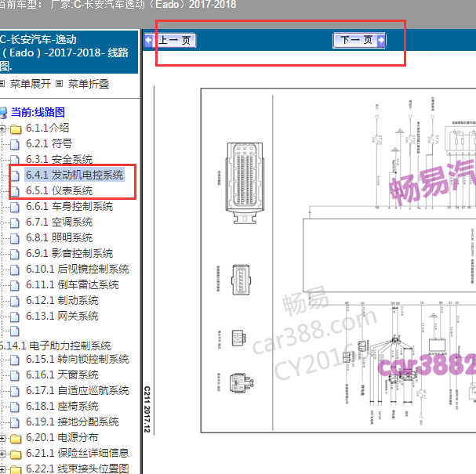The width and height of the screenshot is (476, 474).
Task: Click page icon beside 6.9.1 影音控制系统
Action: (15, 255)
